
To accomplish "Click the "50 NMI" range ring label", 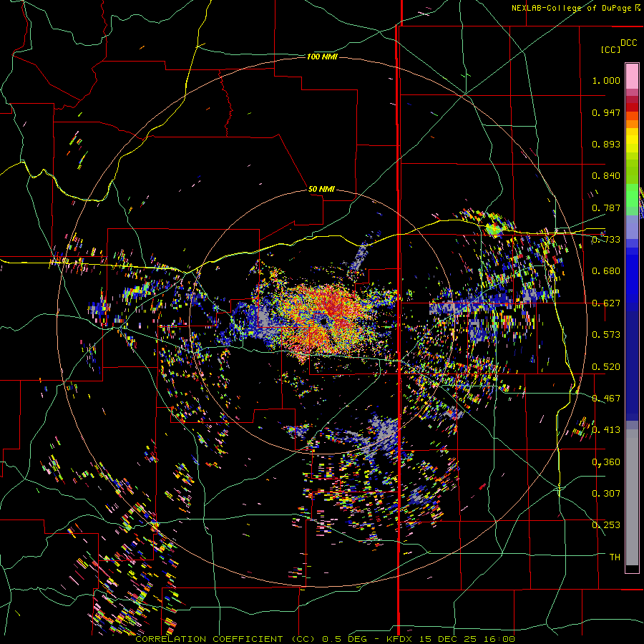I will pyautogui.click(x=321, y=189).
